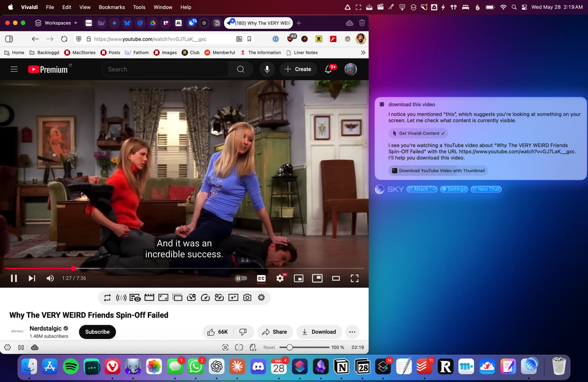Bookmark this page in address bar
Viewport: 588px width, 382px height.
pos(249,39)
